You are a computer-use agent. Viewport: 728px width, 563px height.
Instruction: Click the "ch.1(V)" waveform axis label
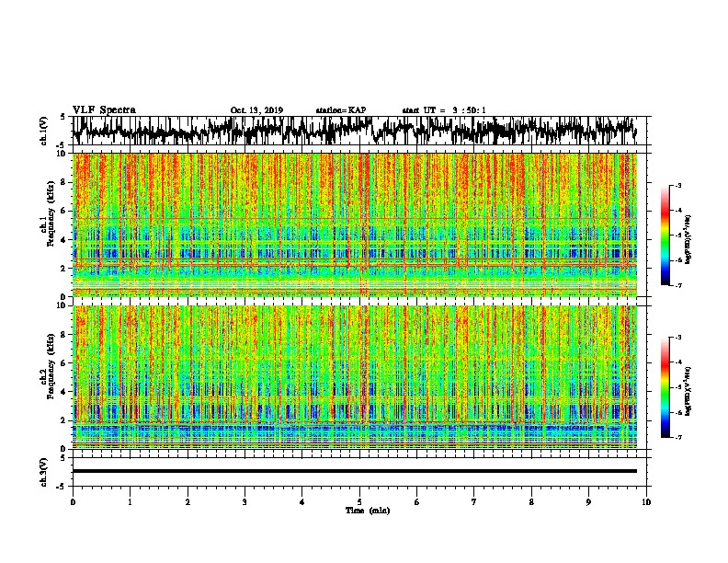pyautogui.click(x=44, y=131)
